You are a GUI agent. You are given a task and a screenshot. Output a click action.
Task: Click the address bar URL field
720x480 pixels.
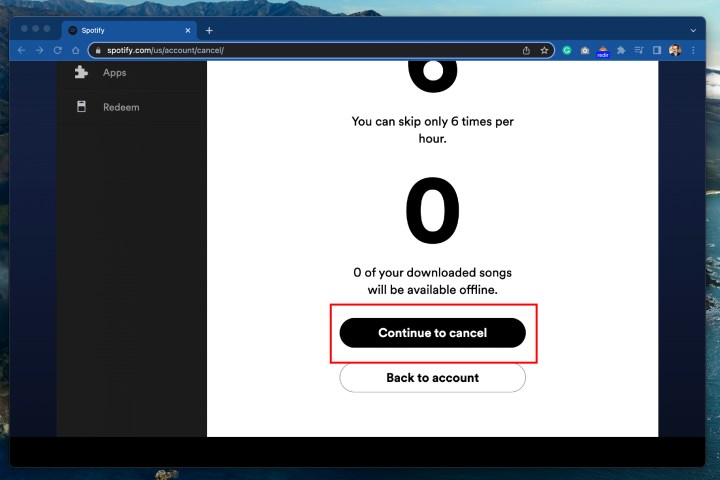[300, 50]
